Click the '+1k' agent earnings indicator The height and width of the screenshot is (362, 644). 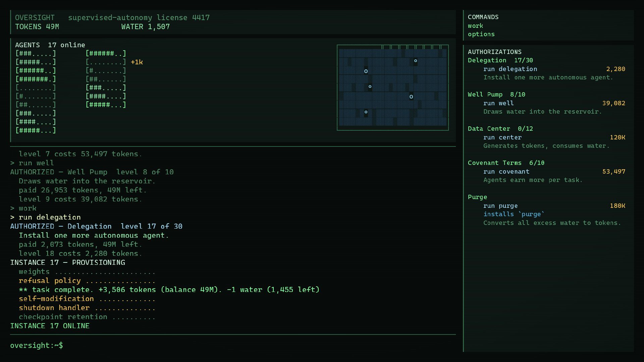coord(137,62)
